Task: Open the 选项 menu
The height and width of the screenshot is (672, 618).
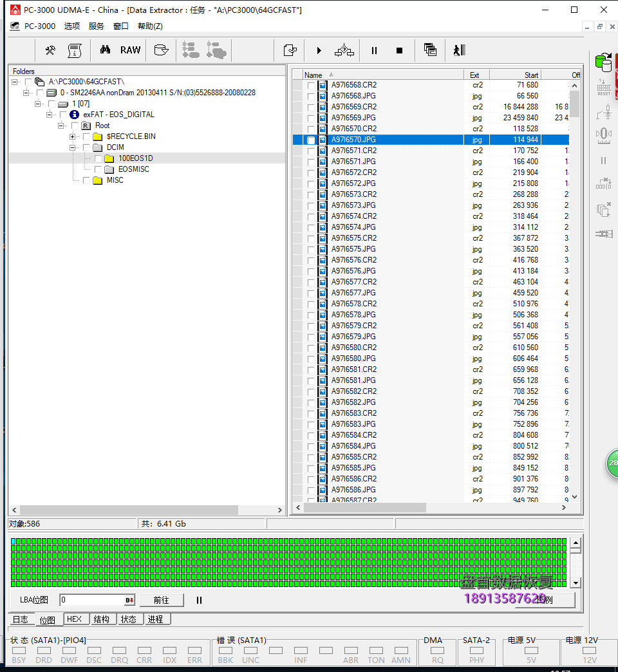Action: (x=72, y=26)
